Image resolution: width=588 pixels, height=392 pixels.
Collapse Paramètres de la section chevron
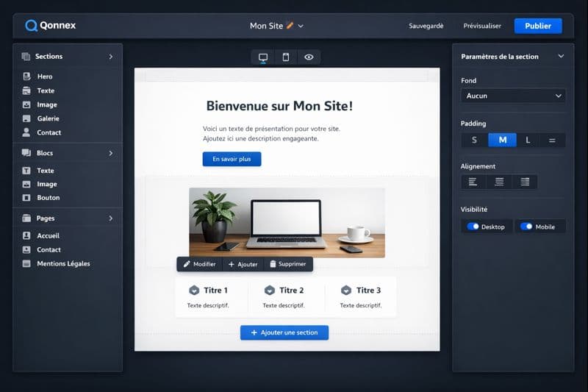coord(561,57)
